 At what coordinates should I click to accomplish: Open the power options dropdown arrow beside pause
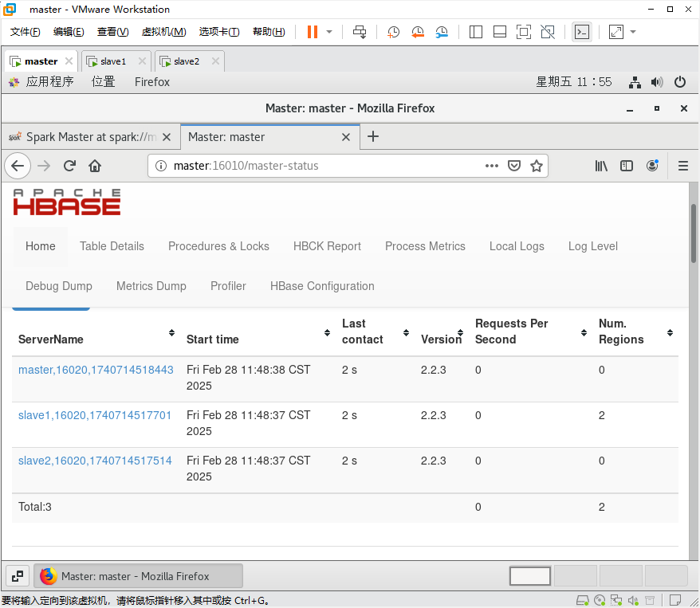pos(329,32)
